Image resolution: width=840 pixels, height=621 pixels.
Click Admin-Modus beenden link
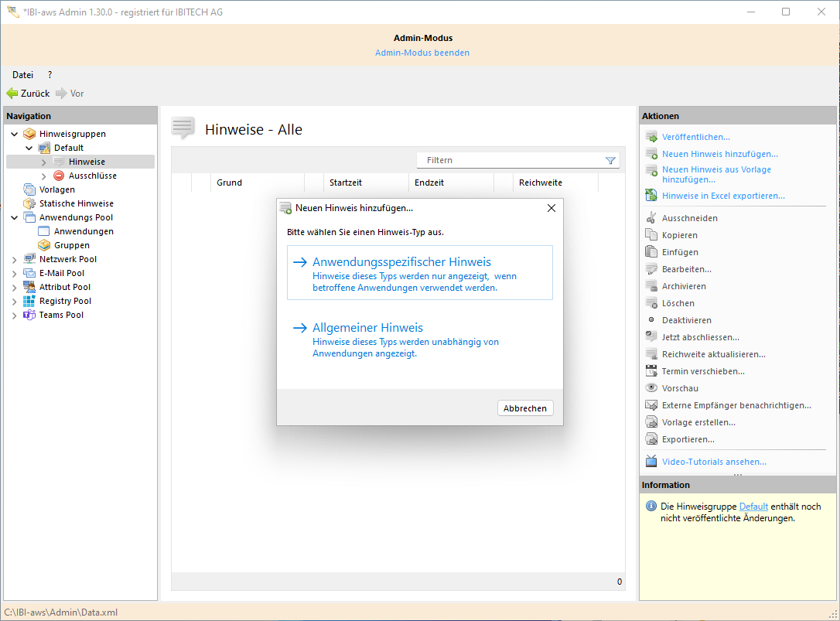[x=422, y=53]
